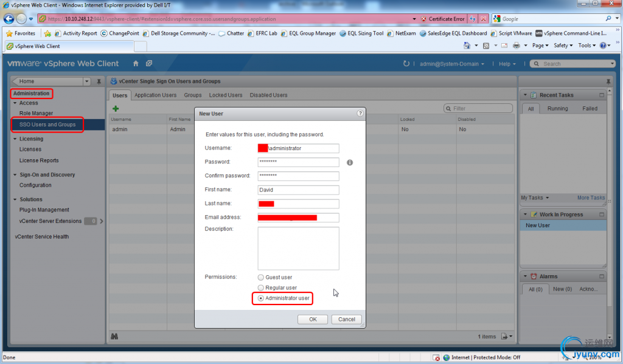This screenshot has height=364, width=623.
Task: Pin the navigator panel beside Home
Action: [x=99, y=81]
